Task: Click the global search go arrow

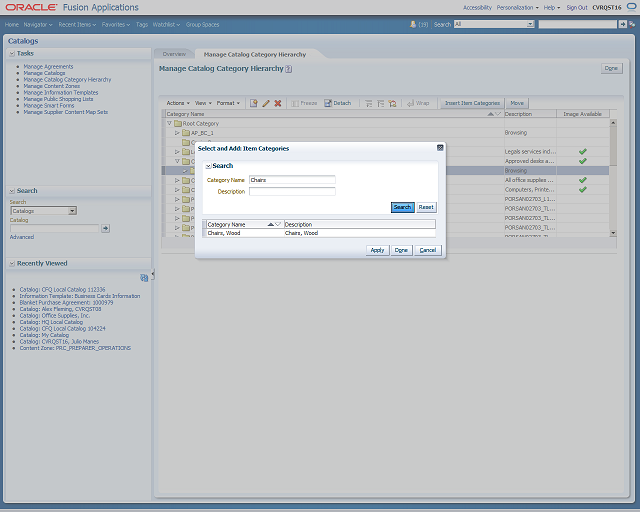Action: coord(622,24)
